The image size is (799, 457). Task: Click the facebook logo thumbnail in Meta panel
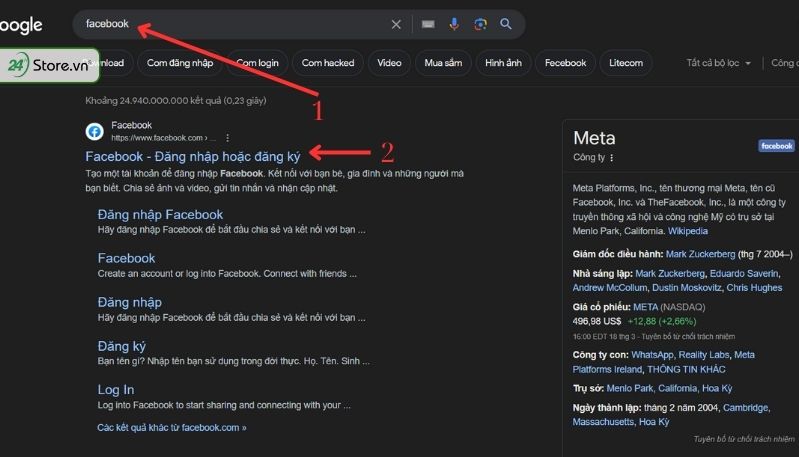click(776, 146)
